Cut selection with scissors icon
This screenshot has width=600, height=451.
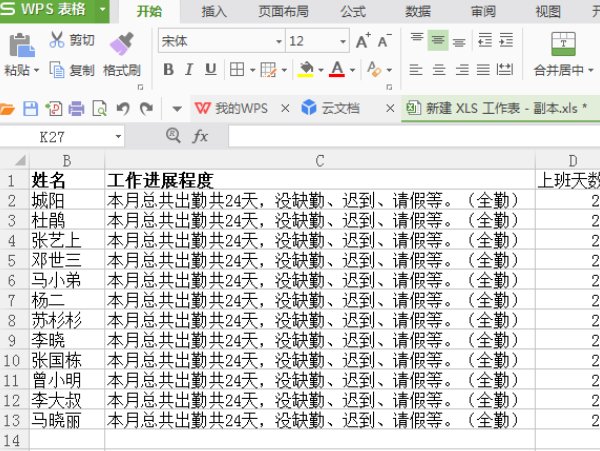tap(57, 39)
